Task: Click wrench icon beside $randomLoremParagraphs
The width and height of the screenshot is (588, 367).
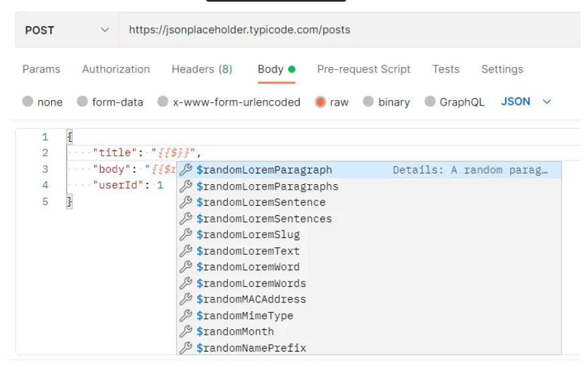Action: point(185,186)
